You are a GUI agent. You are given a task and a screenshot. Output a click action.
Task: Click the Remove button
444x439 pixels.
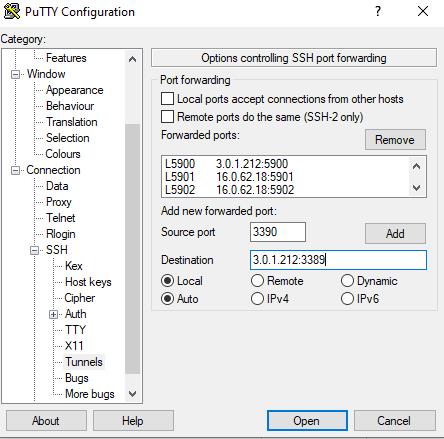[395, 140]
